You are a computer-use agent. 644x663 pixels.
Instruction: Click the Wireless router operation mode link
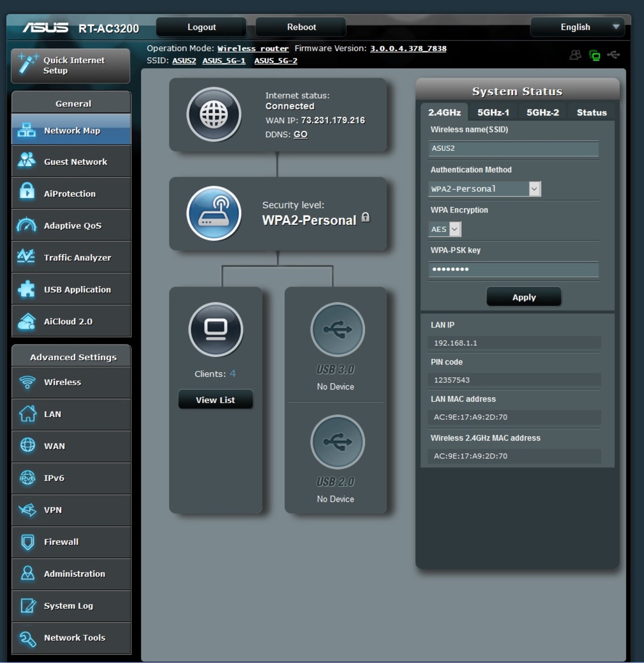pos(253,49)
